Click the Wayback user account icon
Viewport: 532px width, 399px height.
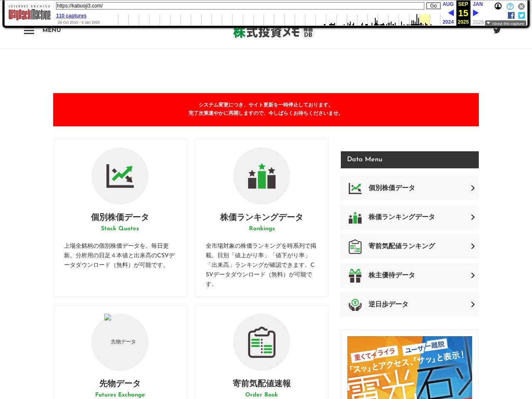pyautogui.click(x=498, y=6)
